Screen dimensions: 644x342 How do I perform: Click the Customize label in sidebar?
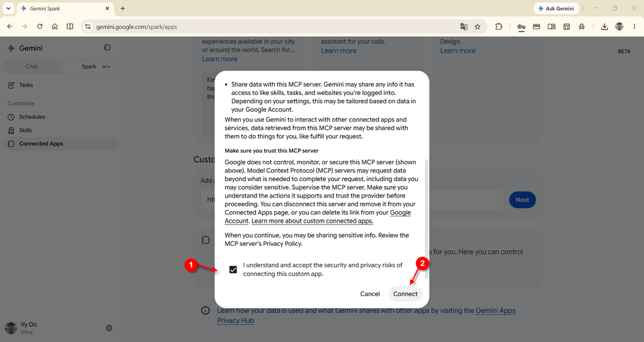click(x=21, y=104)
